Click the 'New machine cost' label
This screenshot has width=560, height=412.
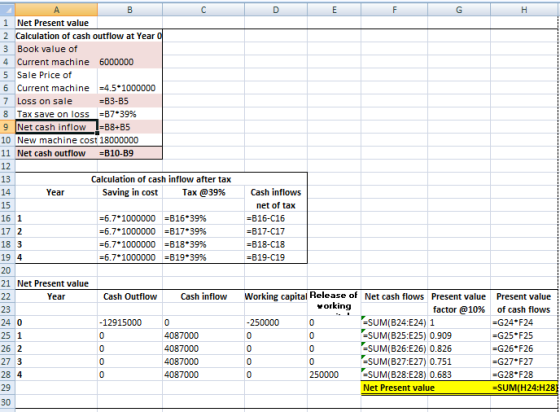pyautogui.click(x=56, y=140)
